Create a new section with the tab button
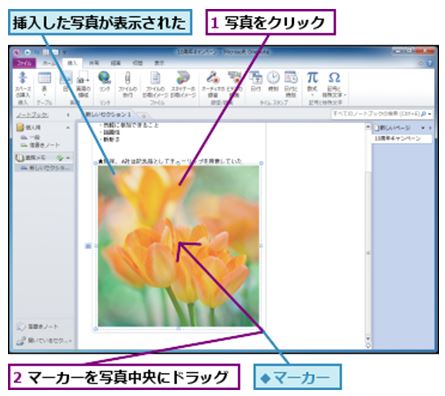The width and height of the screenshot is (445, 396). tap(144, 116)
